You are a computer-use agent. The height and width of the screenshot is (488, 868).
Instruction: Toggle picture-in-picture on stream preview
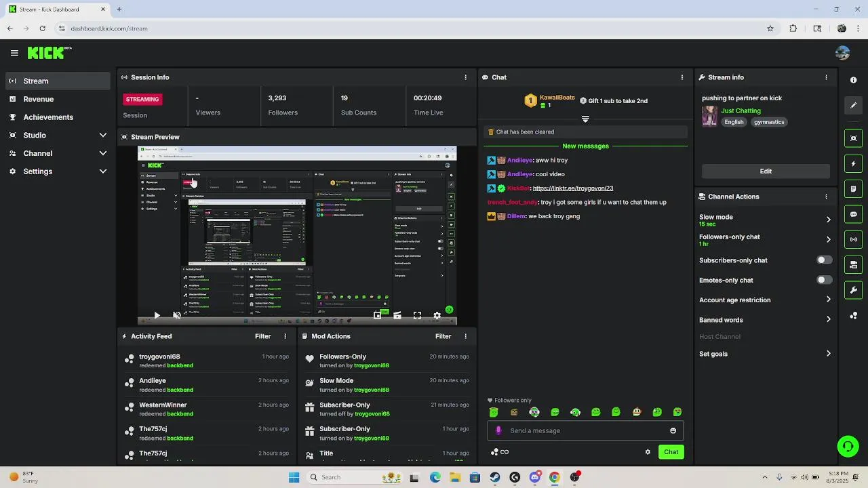pyautogui.click(x=378, y=315)
